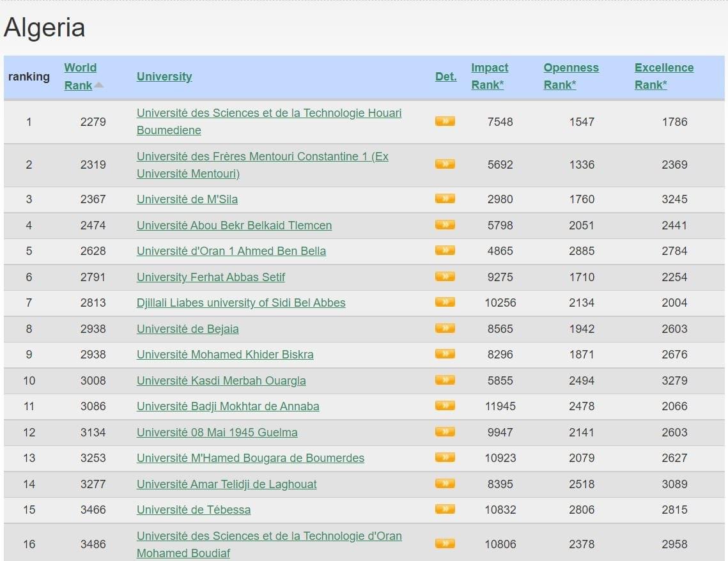The height and width of the screenshot is (561, 728).
Task: Select impact rank value 10832
Action: [x=500, y=509]
